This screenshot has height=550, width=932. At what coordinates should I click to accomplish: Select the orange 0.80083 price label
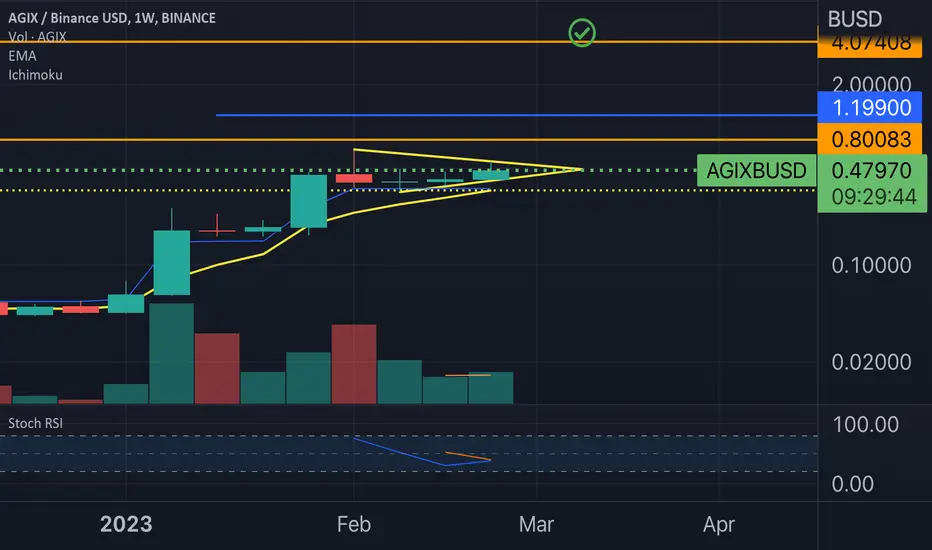(x=870, y=139)
